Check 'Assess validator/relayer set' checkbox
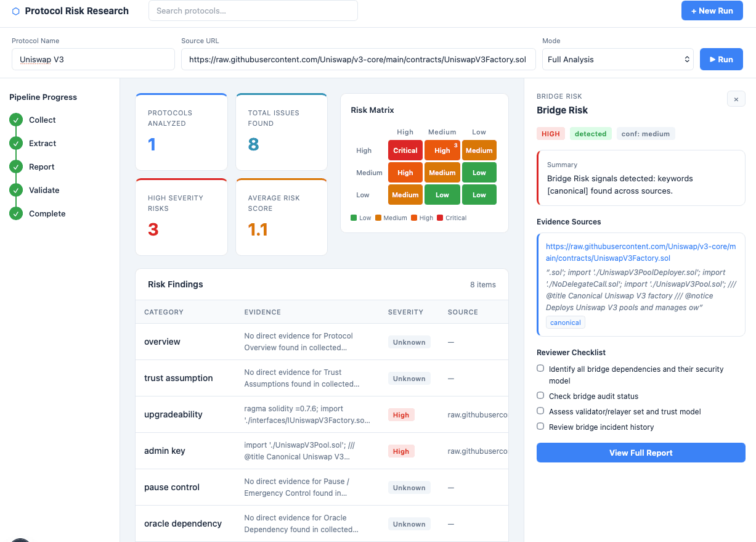756x542 pixels. click(540, 411)
